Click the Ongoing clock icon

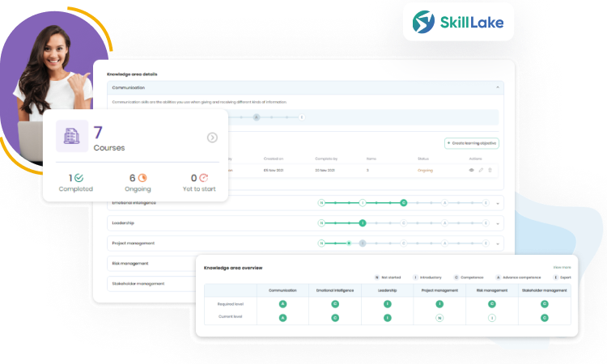pyautogui.click(x=142, y=178)
